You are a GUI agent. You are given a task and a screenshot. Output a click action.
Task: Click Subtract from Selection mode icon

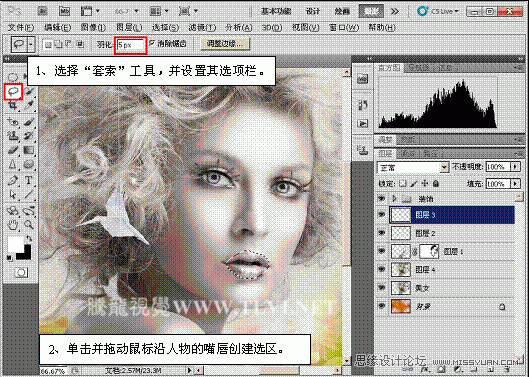[69, 44]
